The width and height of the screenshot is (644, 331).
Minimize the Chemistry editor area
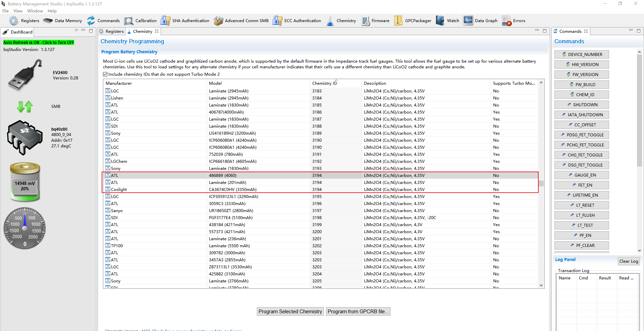coord(537,30)
